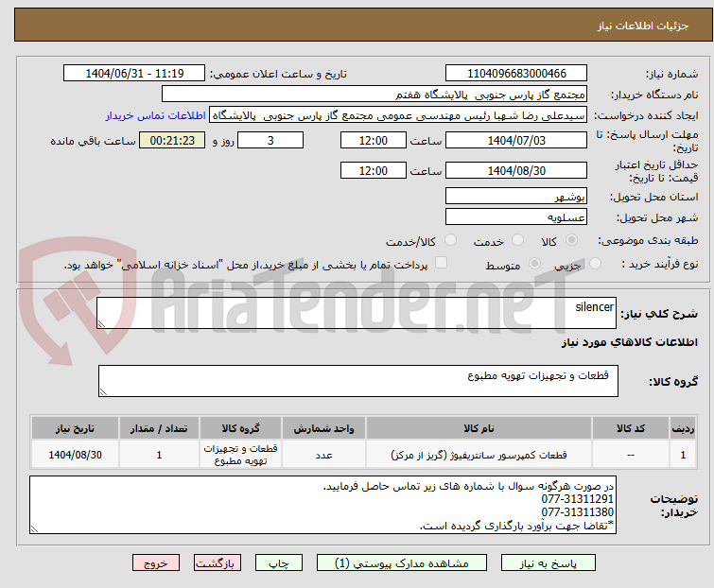Select the متوسط purchase type radio
The width and height of the screenshot is (714, 588).
[534, 264]
